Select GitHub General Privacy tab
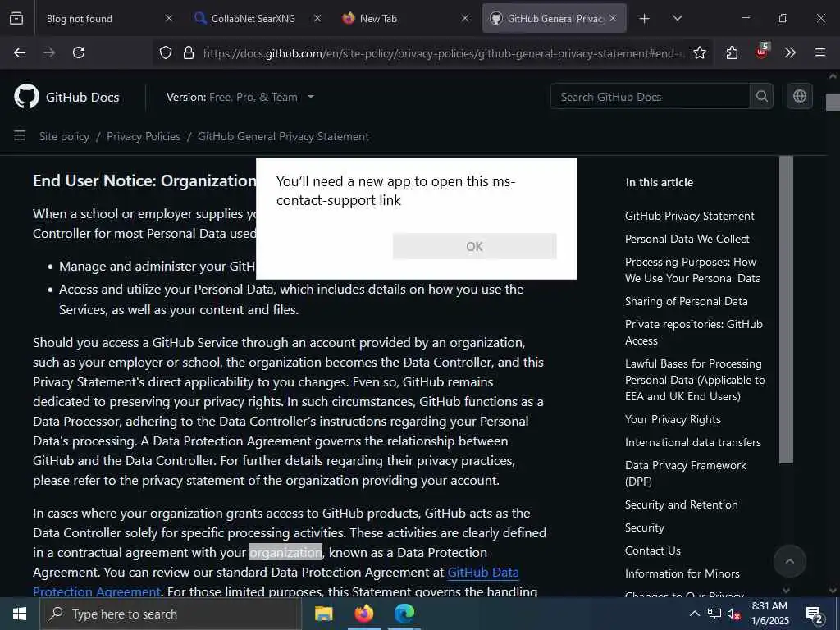Screen dimensions: 840x630 (555, 18)
